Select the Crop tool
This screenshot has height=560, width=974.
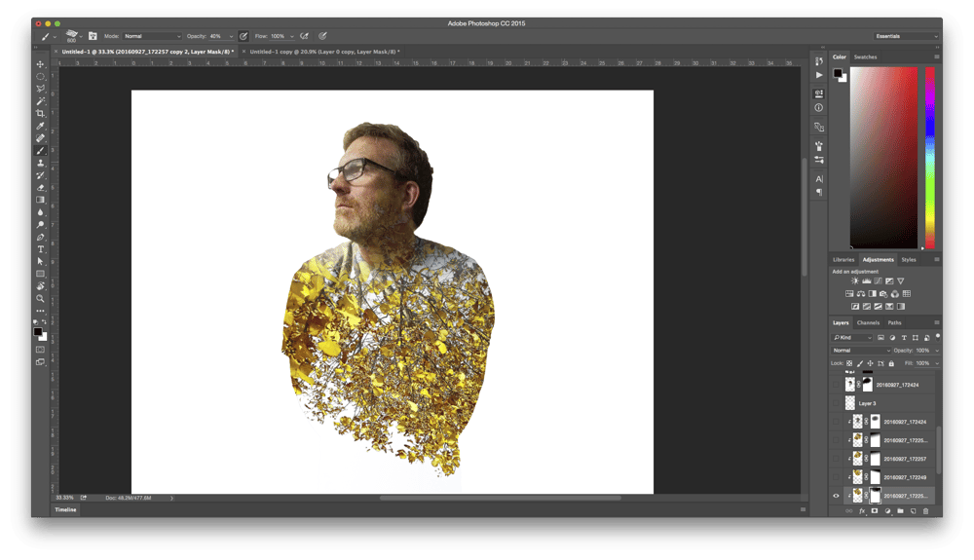pos(40,114)
